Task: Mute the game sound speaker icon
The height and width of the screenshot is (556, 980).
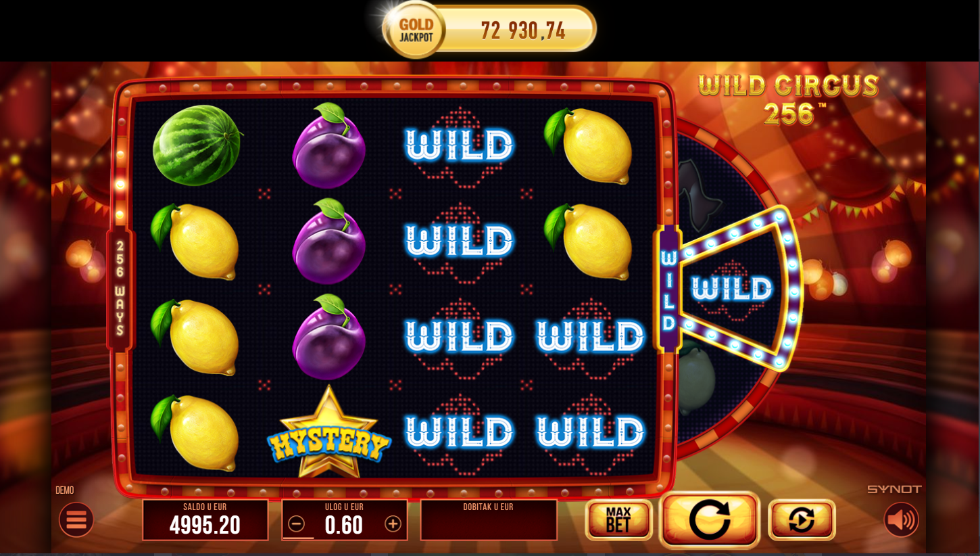Action: tap(902, 519)
